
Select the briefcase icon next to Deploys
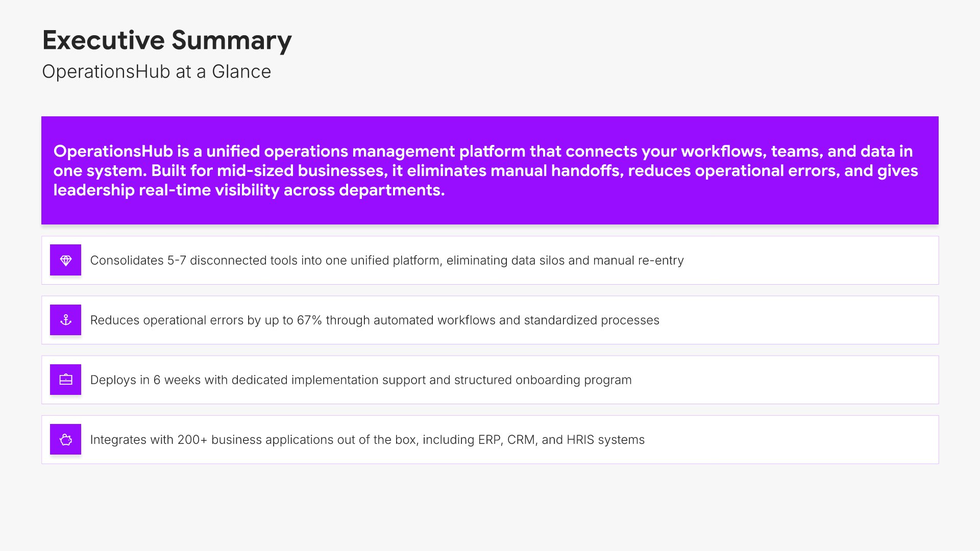pos(65,380)
